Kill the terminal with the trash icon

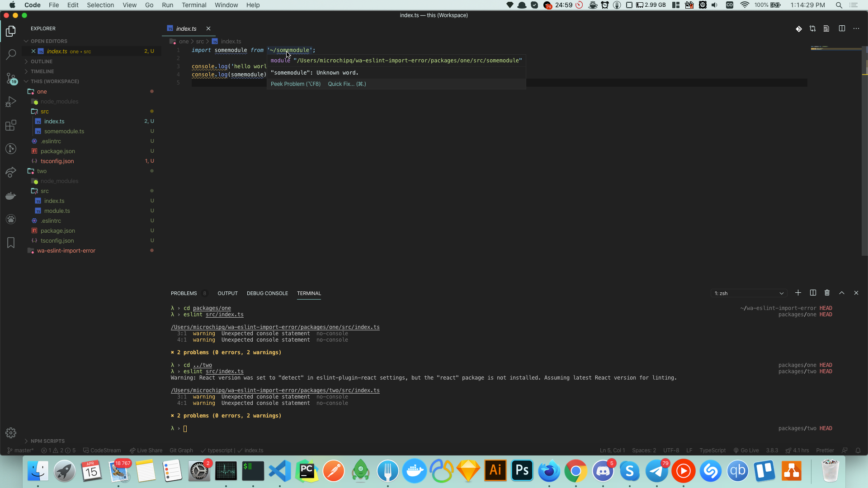point(826,293)
